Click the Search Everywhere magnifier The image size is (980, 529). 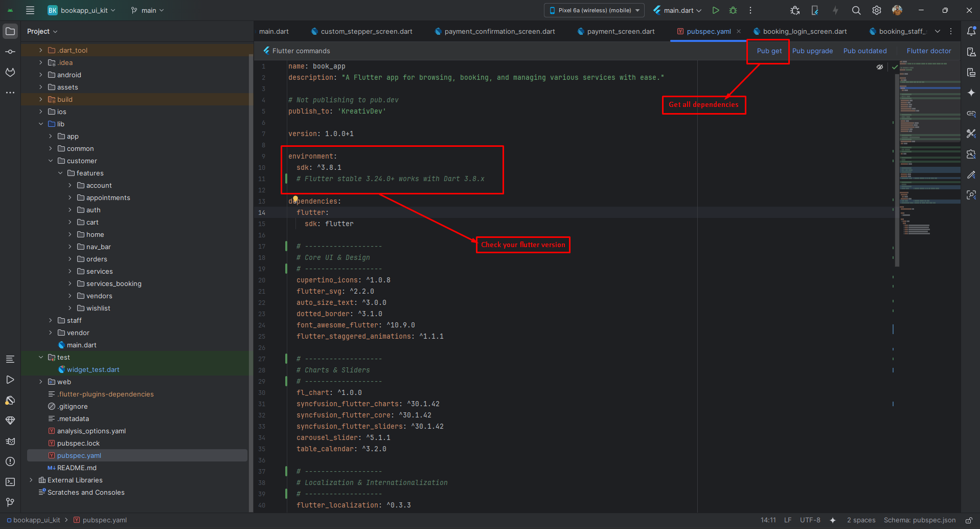click(x=856, y=10)
